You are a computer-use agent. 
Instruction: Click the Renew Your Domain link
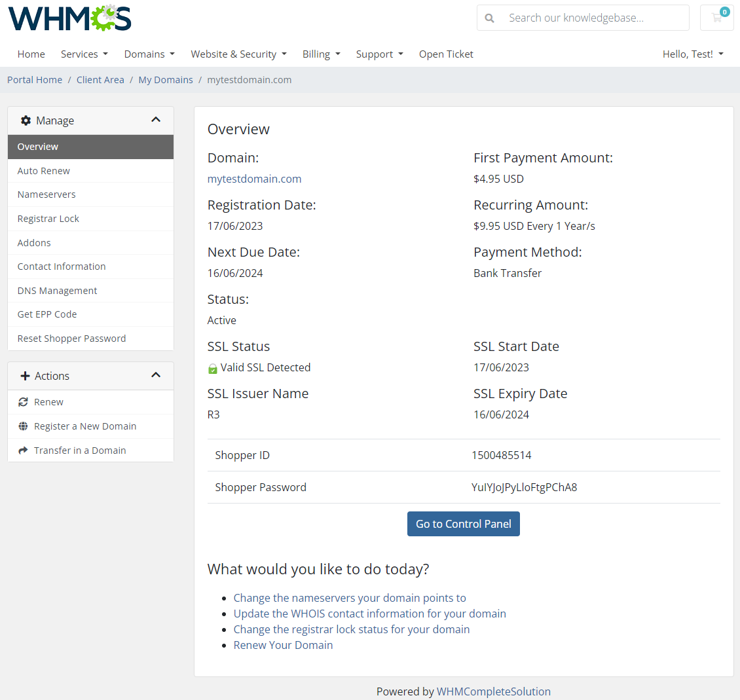pos(283,644)
